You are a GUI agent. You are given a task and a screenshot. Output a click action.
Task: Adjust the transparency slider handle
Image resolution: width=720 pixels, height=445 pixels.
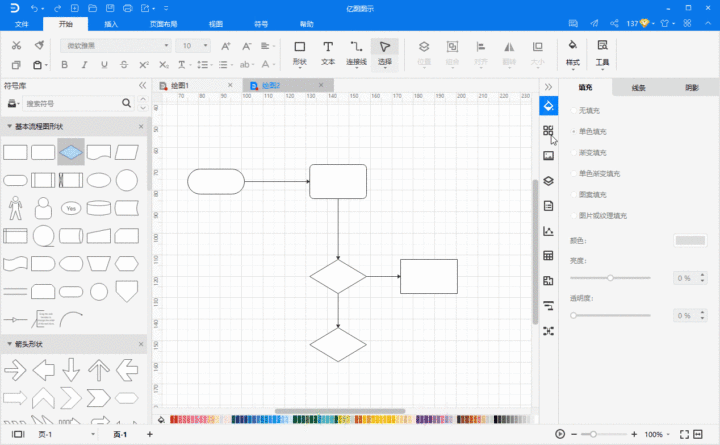(x=573, y=315)
